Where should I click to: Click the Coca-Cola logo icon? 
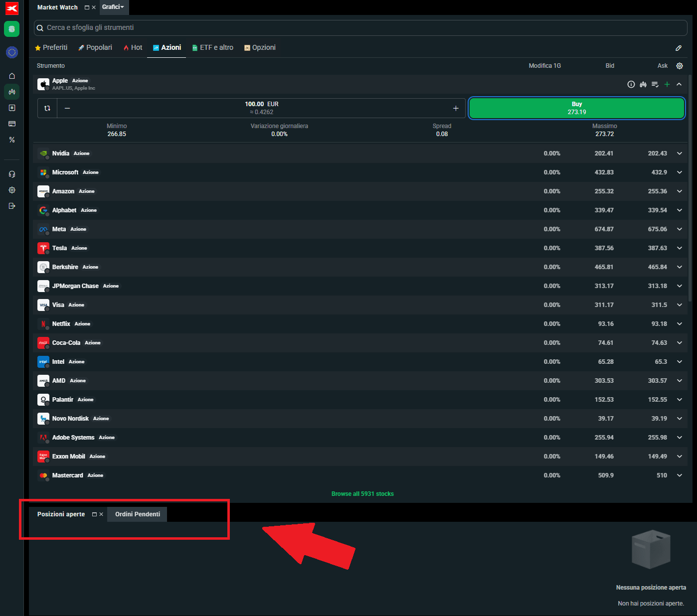(x=43, y=343)
